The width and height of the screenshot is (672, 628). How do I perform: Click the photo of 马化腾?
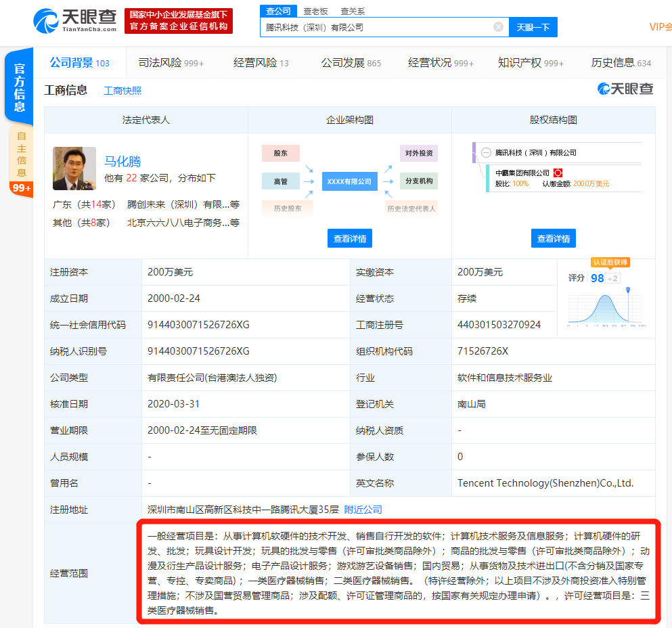pos(74,168)
